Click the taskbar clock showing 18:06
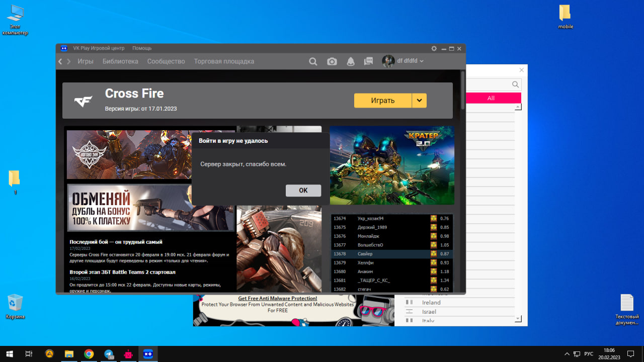644x362 pixels. pos(609,354)
